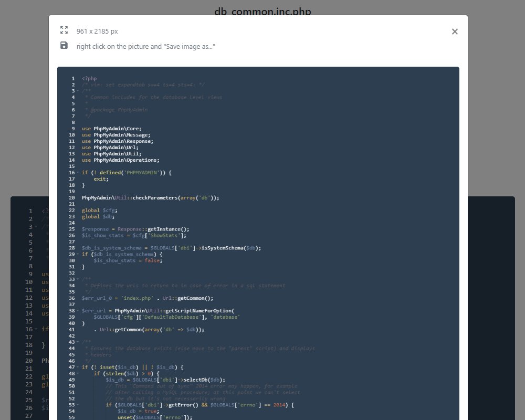Click the "global $cfg;" line
525x420 pixels.
(100, 211)
